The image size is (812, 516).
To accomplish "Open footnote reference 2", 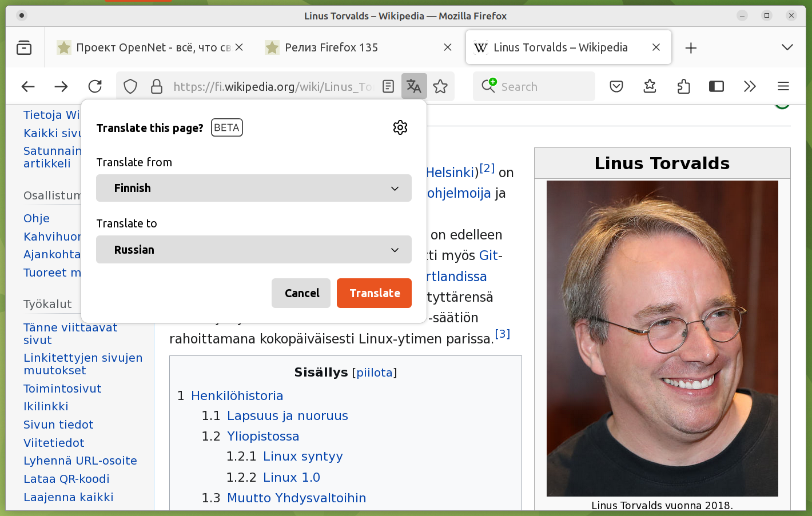I will (x=487, y=168).
